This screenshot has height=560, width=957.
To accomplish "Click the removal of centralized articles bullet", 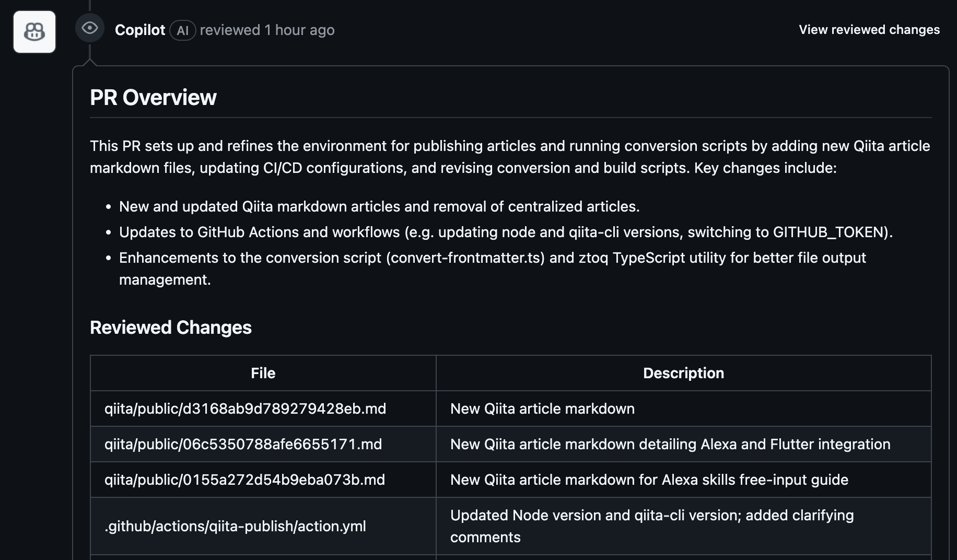I will [x=379, y=207].
